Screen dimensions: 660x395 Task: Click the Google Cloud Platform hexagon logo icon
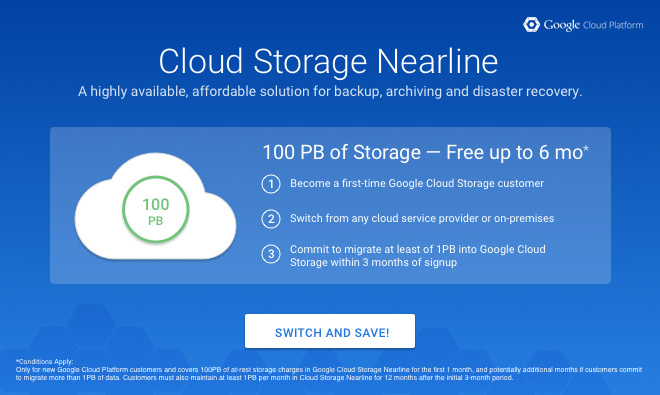coord(531,24)
